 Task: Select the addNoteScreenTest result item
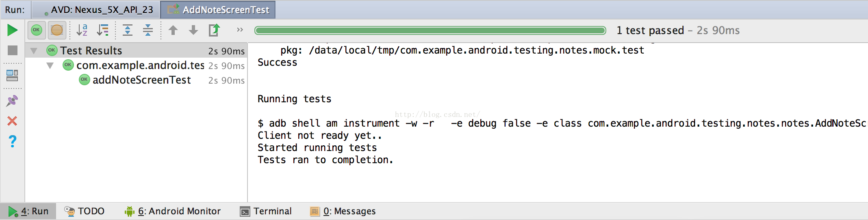click(141, 80)
